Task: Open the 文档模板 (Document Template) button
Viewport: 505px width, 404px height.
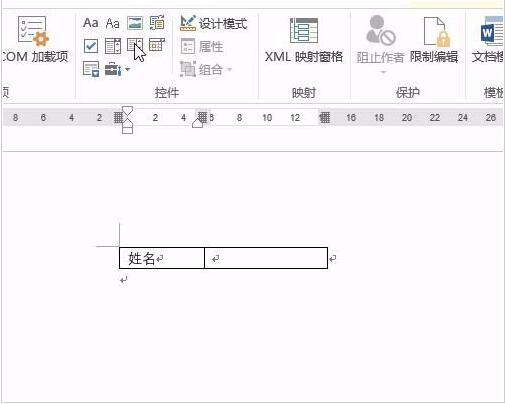Action: point(488,40)
